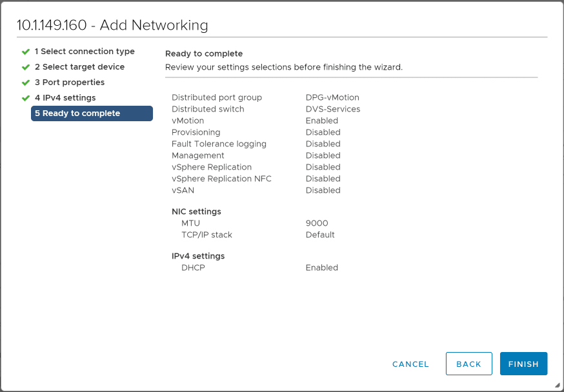Click the DPG-vMotion port group value
Image resolution: width=564 pixels, height=392 pixels.
(x=330, y=97)
